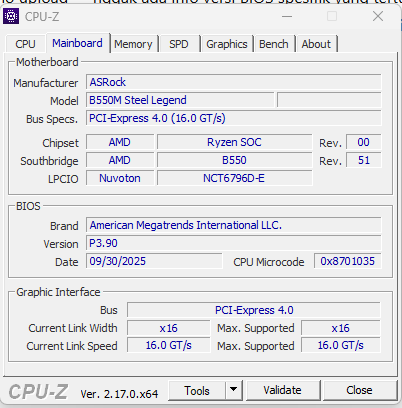
Task: Click the CPU Microcode 0x8701035 value
Action: (x=347, y=261)
